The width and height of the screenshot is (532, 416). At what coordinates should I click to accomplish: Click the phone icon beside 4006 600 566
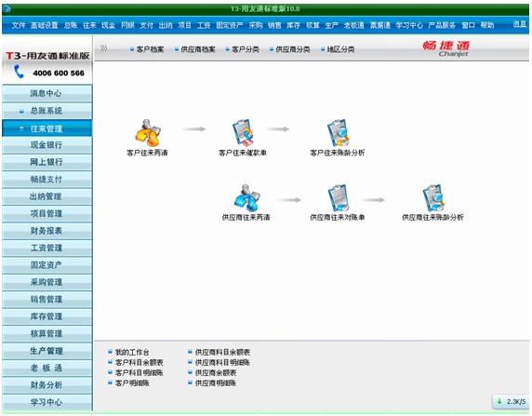click(x=19, y=72)
